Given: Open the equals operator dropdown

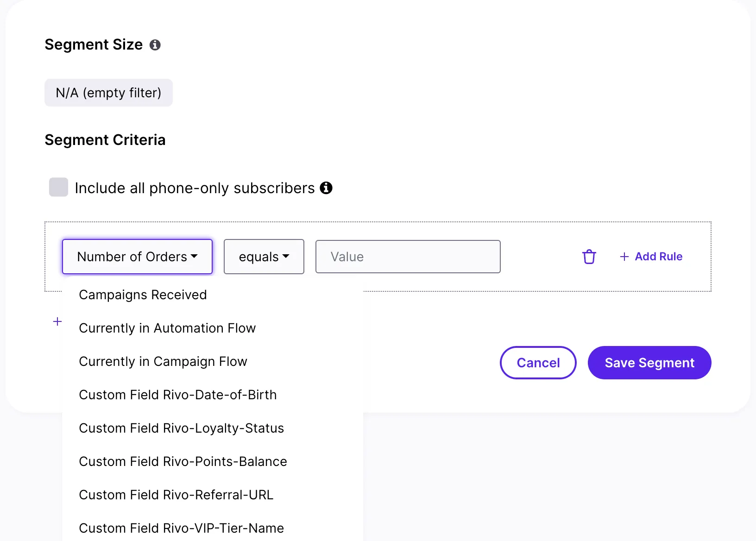Looking at the screenshot, I should [264, 257].
